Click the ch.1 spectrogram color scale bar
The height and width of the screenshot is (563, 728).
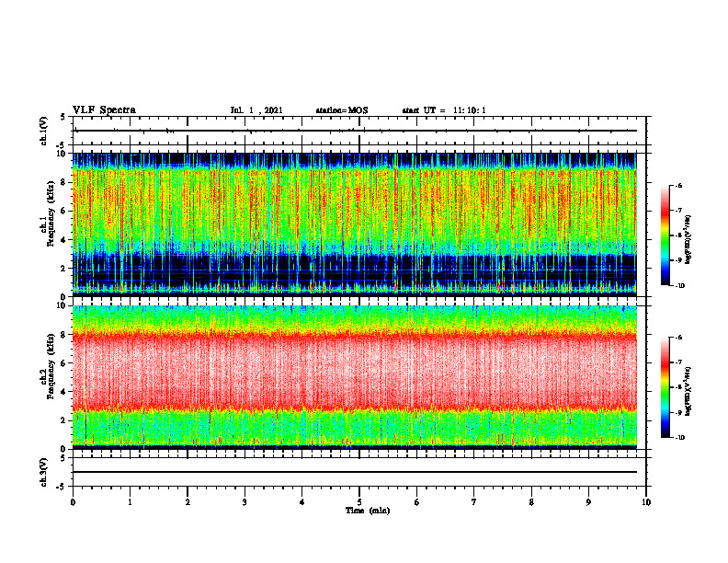pyautogui.click(x=665, y=236)
